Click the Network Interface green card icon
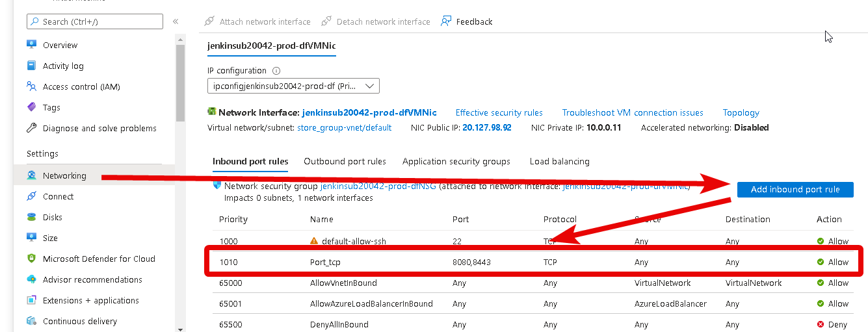The image size is (868, 332). (211, 112)
